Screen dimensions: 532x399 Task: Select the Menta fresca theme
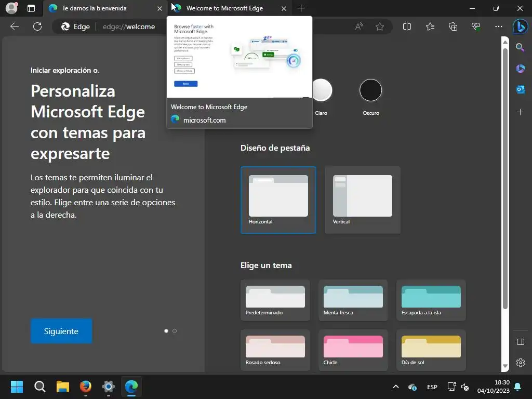click(x=353, y=300)
